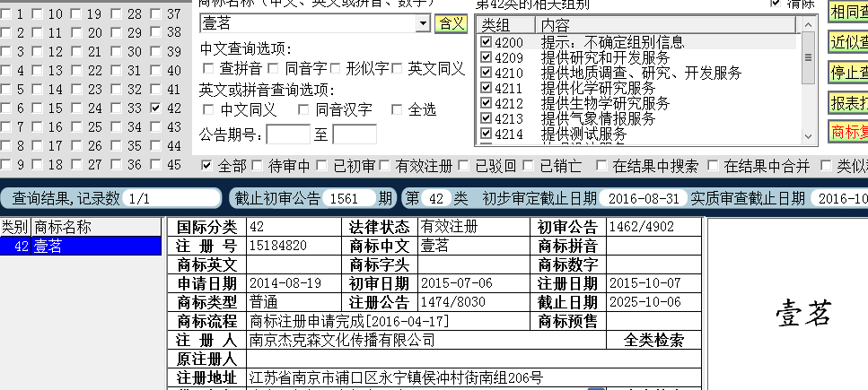Viewport: 868px width, 390px height.
Task: Click registrant 南京杰克森文化传播有限公司
Action: (x=342, y=340)
